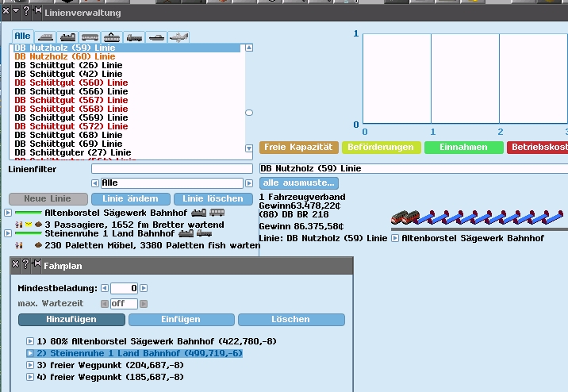Screen dimensions: 568x392
Task: Click previous arrow beside Alle filter
Action: 95,183
